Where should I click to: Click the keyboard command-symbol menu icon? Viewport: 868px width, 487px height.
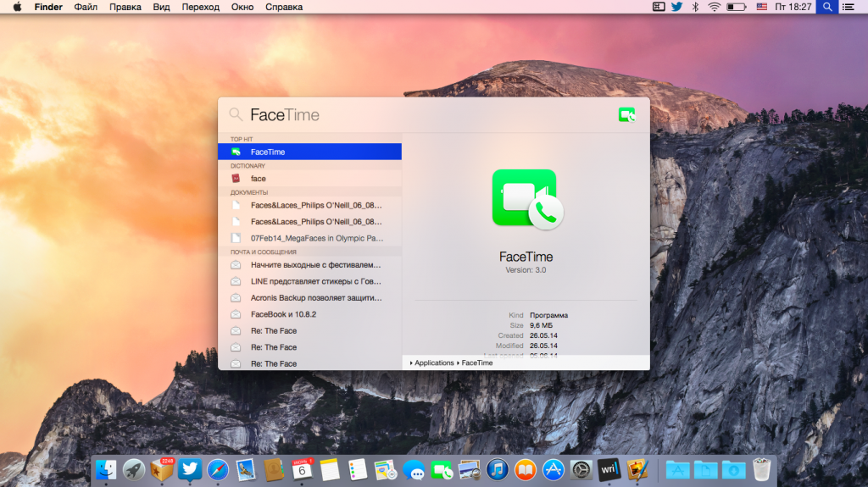click(x=658, y=7)
